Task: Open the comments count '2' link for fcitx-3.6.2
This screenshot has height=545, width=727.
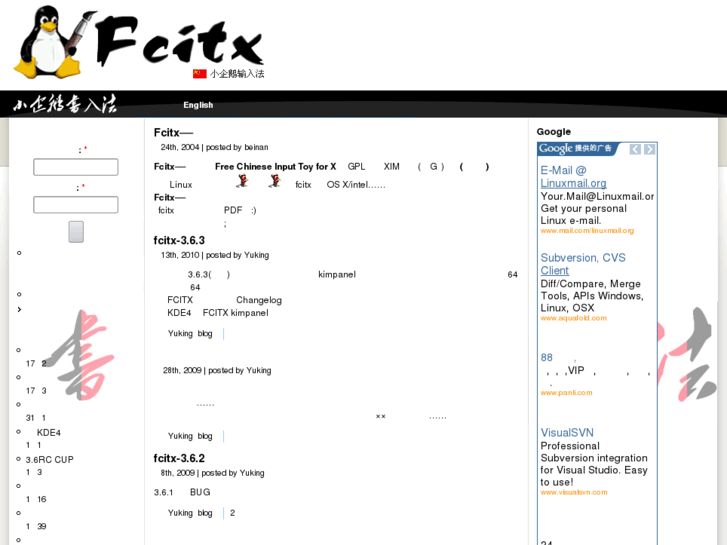Action: (x=232, y=513)
